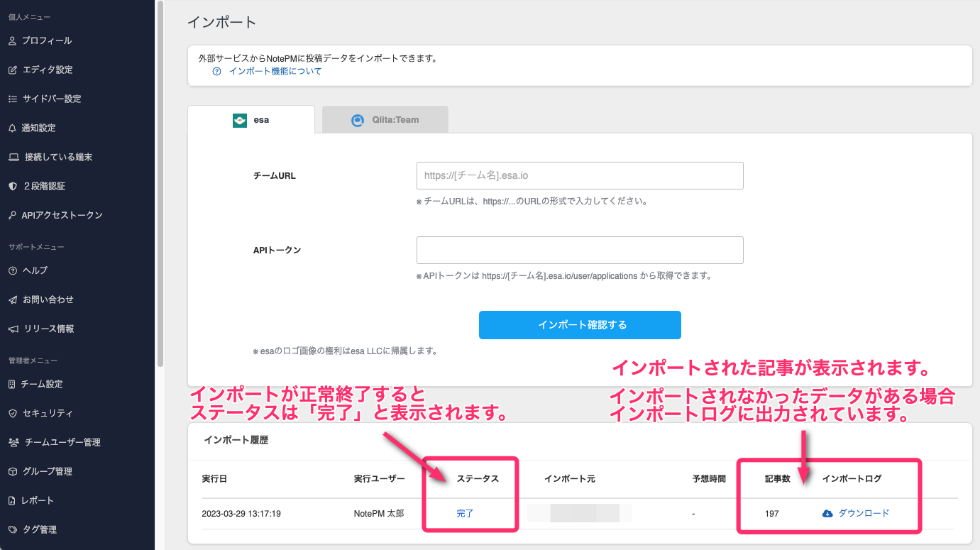Click the 実行ユーザー column header
Viewport: 980px width, 550px height.
pos(379,479)
